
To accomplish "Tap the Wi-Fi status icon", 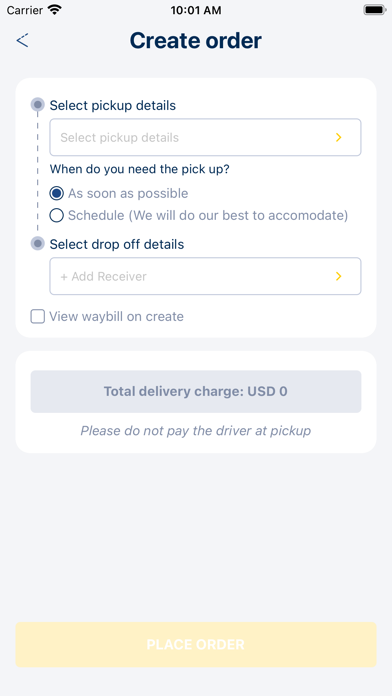I will pyautogui.click(x=55, y=10).
